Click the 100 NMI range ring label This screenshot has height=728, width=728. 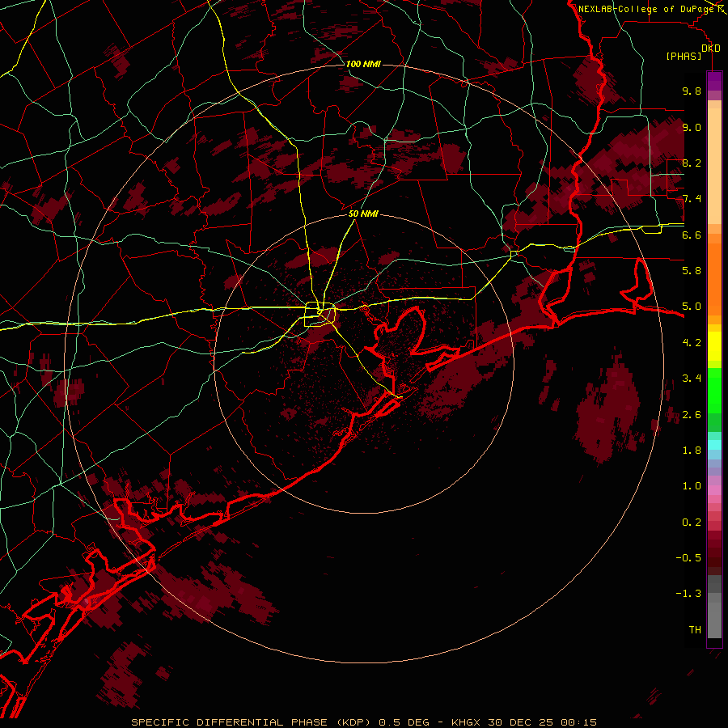[363, 64]
